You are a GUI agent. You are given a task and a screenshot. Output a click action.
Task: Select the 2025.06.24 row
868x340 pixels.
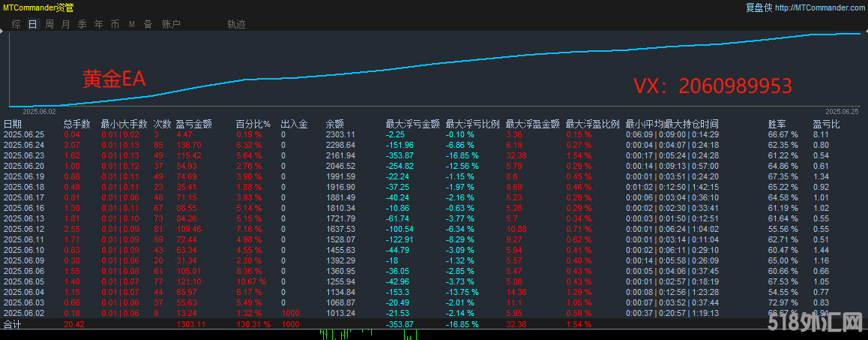click(x=434, y=144)
